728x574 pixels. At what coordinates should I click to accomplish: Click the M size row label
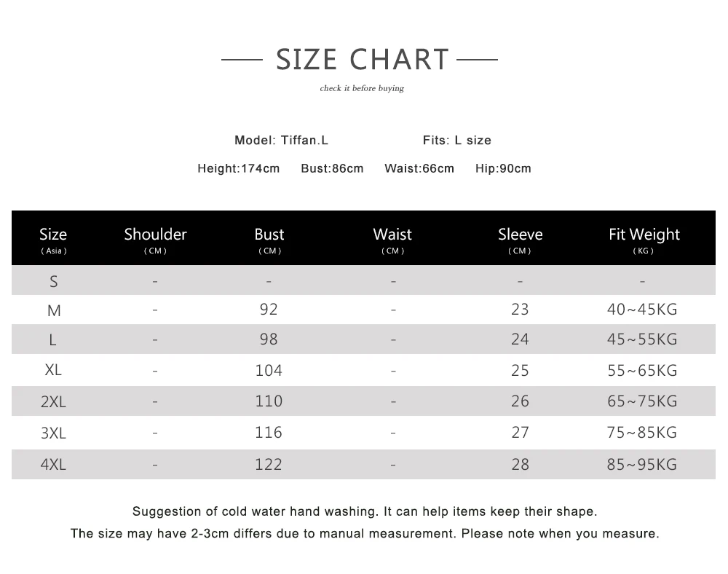(54, 310)
